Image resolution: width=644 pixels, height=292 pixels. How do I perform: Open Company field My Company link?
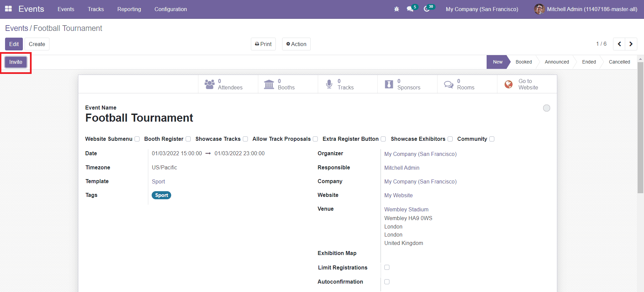pyautogui.click(x=420, y=181)
